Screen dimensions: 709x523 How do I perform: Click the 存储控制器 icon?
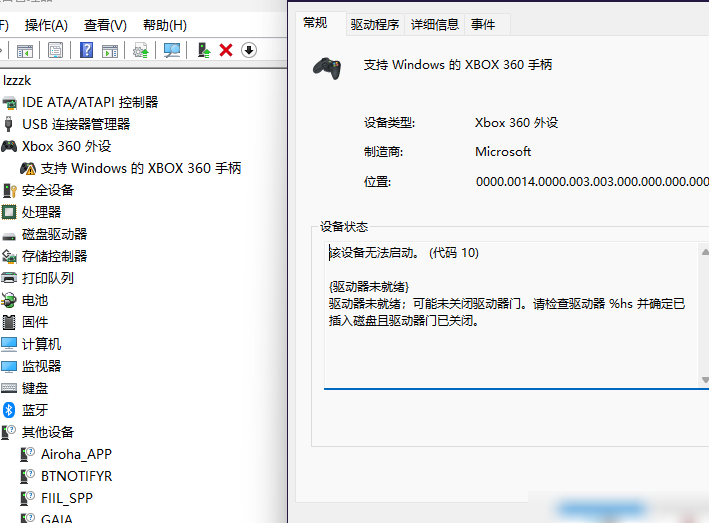pos(9,256)
